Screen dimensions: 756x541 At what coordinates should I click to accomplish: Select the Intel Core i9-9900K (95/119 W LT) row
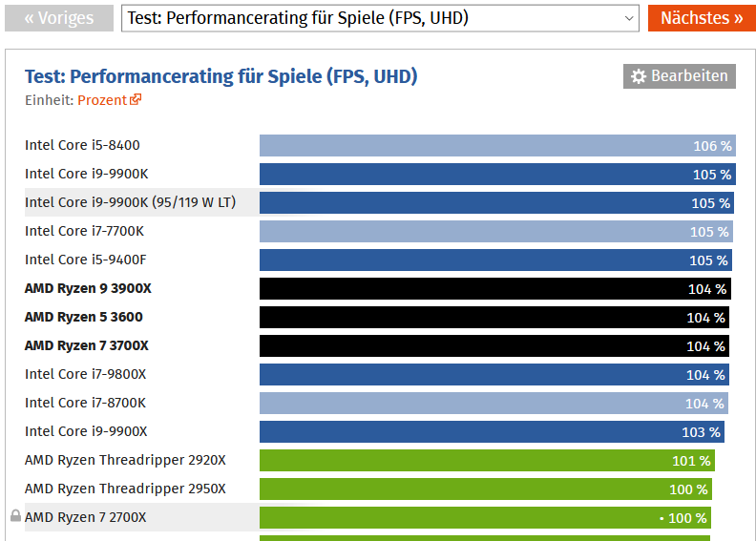pos(380,202)
